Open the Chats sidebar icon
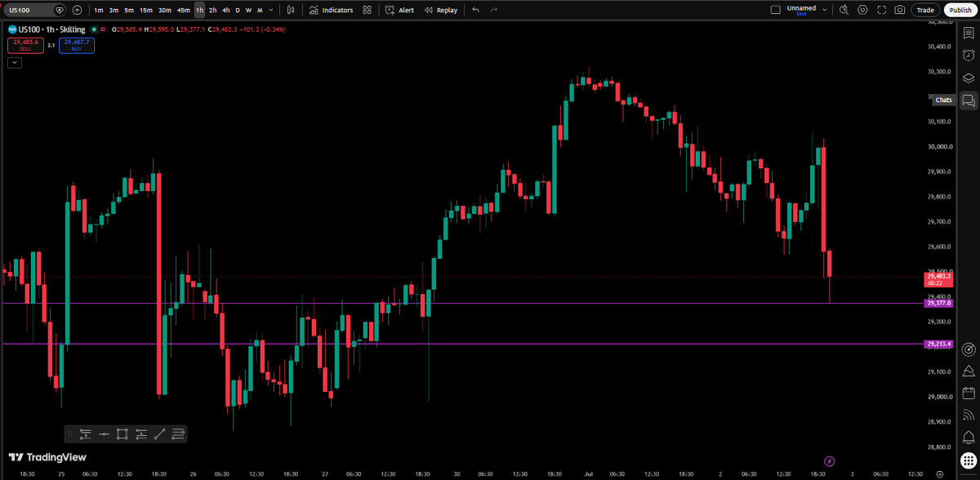980x480 pixels. 969,100
